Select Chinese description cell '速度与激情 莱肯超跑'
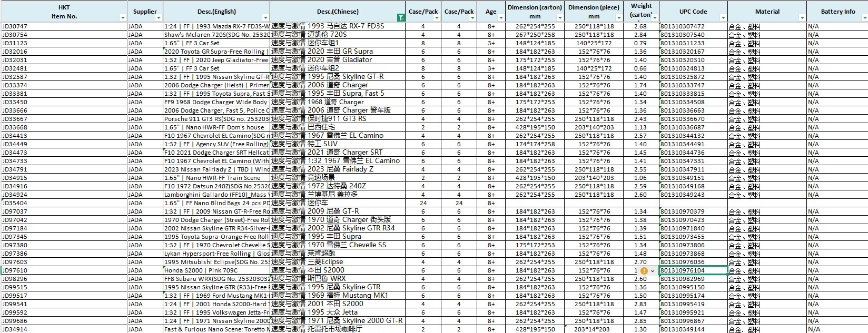This screenshot has height=333, width=868. tap(338, 254)
